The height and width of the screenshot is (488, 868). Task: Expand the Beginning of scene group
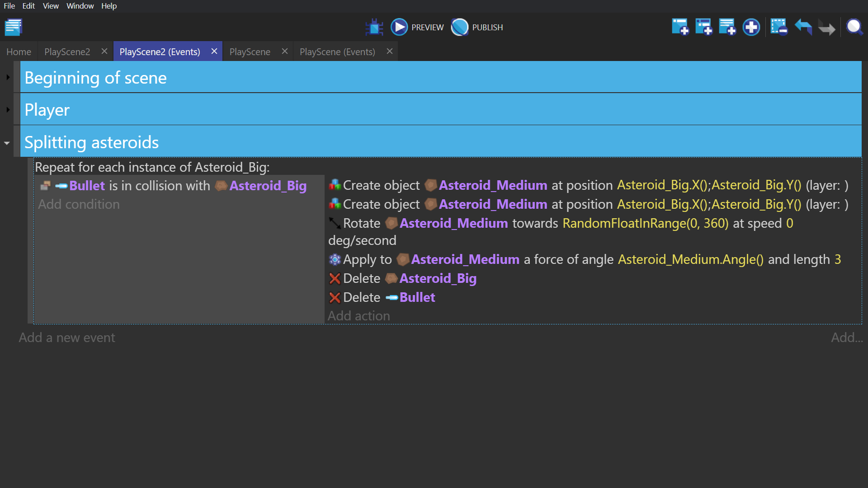coord(8,77)
